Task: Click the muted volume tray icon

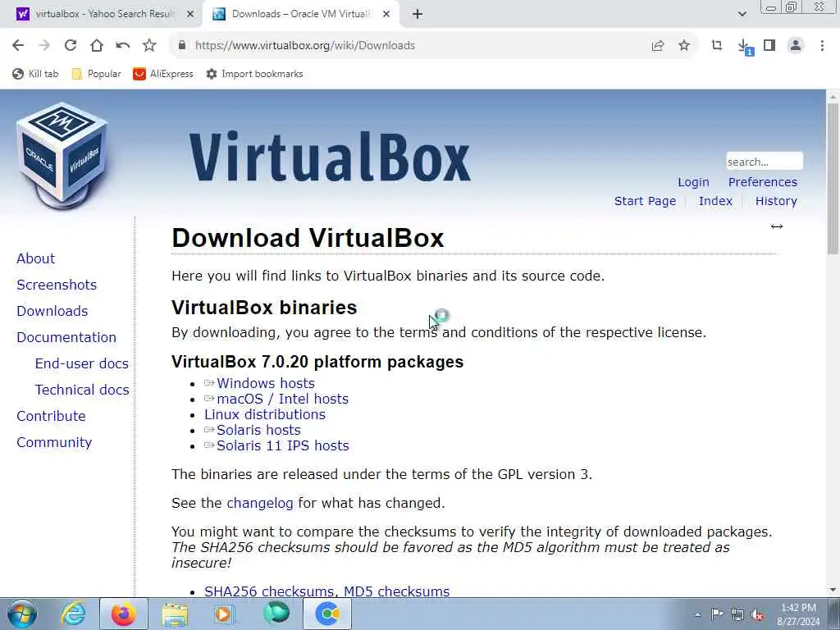Action: tap(757, 614)
